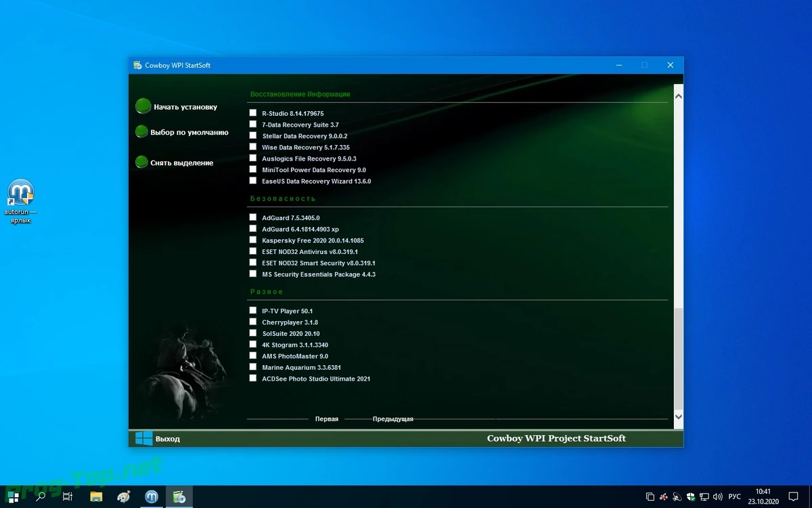This screenshot has height=508, width=812.
Task: Click Снять выделение to clear selection
Action: (175, 163)
